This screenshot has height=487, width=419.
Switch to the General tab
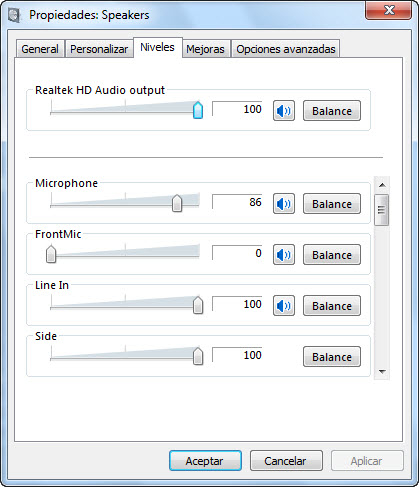(40, 49)
